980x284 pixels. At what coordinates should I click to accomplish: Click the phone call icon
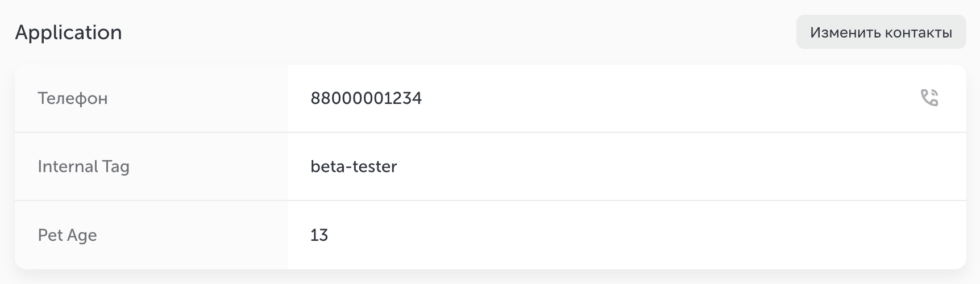(x=929, y=98)
